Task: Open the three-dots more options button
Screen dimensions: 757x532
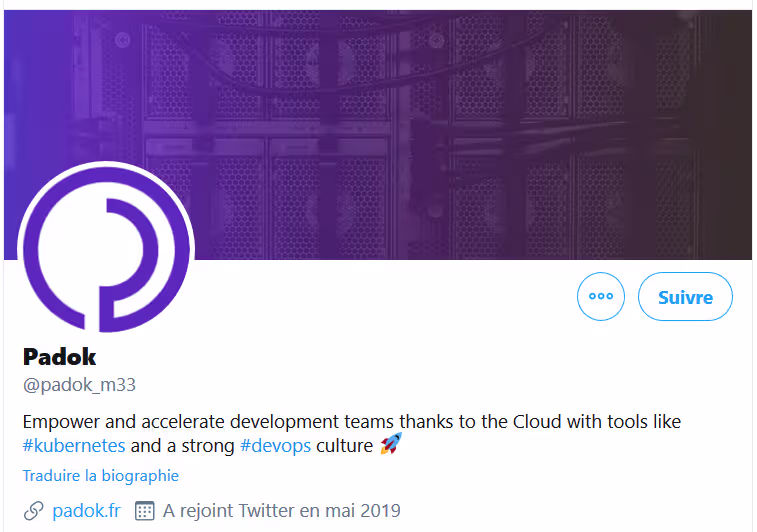Action: point(601,297)
